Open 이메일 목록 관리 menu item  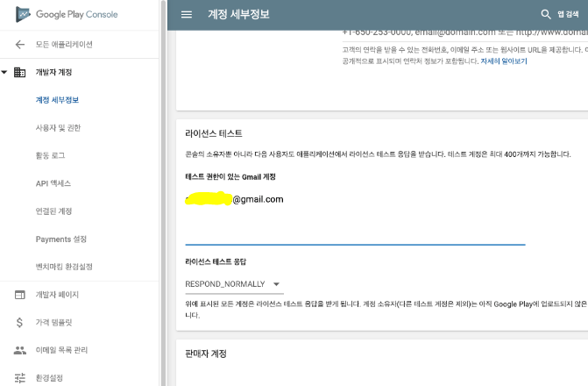click(61, 350)
